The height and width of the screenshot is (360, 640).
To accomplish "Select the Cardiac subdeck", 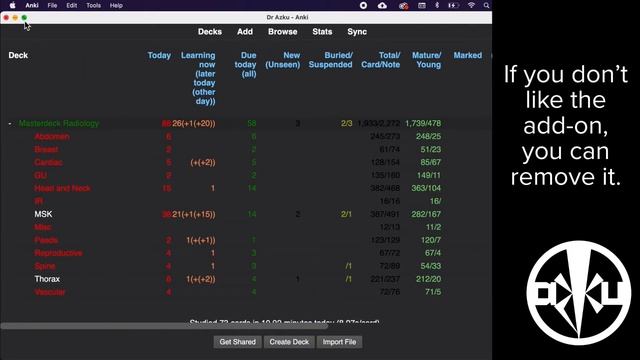I will 48,162.
